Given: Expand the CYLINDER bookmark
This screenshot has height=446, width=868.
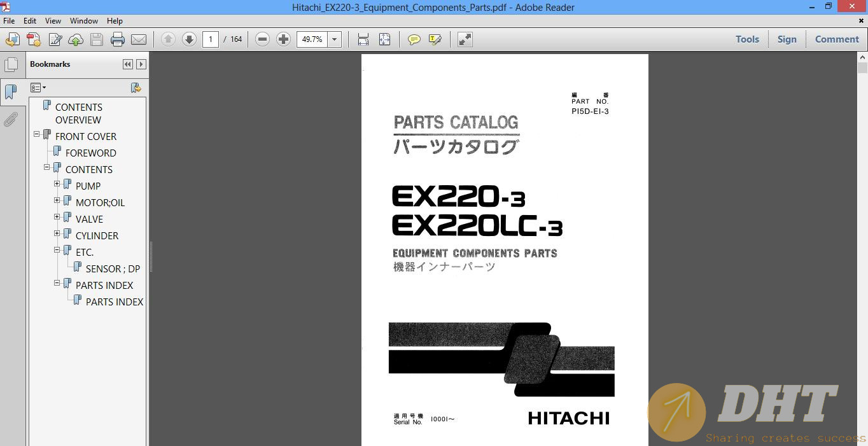Looking at the screenshot, I should [x=57, y=233].
